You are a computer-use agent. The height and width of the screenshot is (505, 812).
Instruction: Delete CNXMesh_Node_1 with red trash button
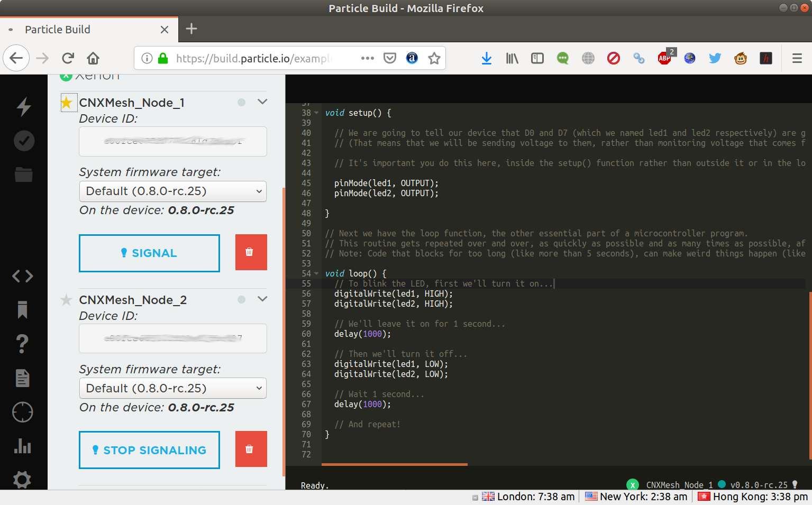click(x=251, y=252)
